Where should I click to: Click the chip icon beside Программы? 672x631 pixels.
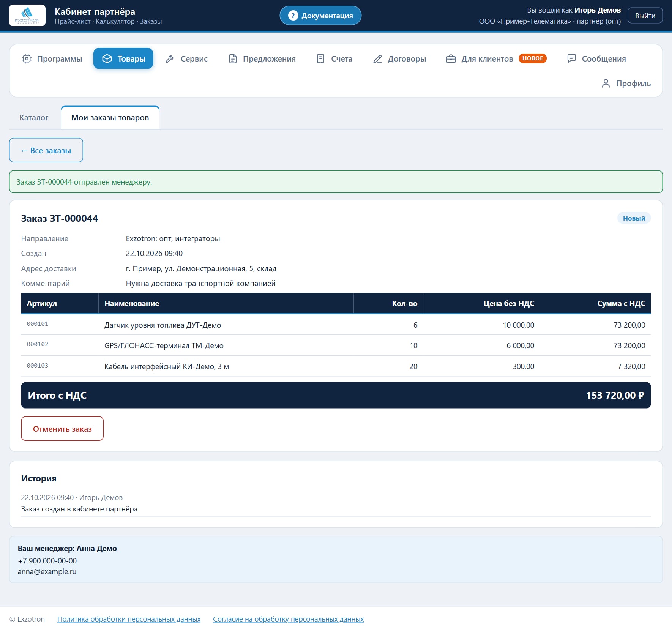click(x=27, y=59)
